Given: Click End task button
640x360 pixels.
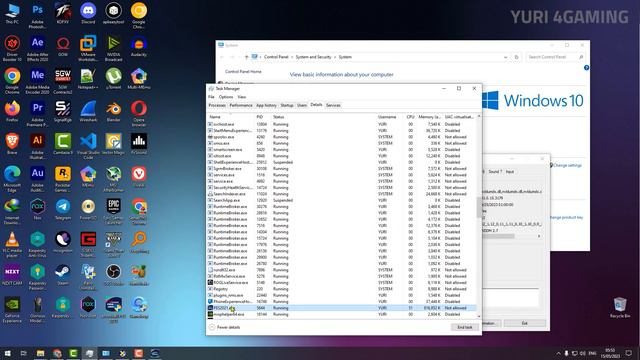Looking at the screenshot, I should [464, 327].
